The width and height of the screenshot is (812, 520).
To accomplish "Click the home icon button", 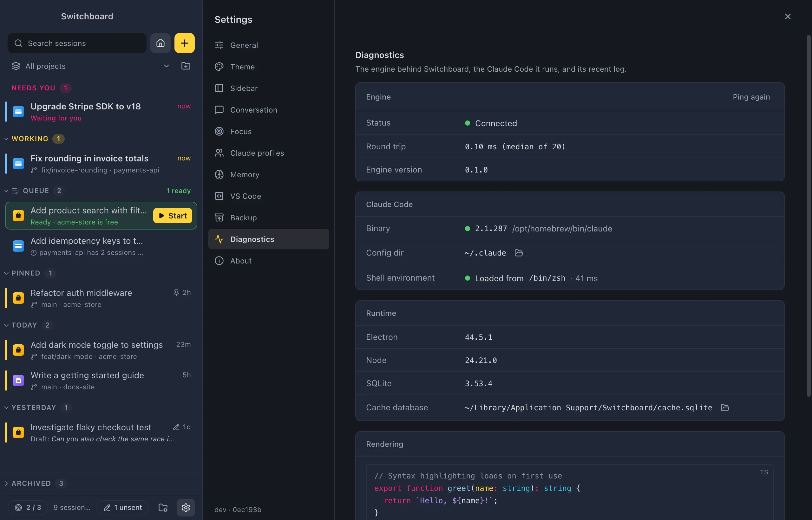I will click(x=160, y=43).
